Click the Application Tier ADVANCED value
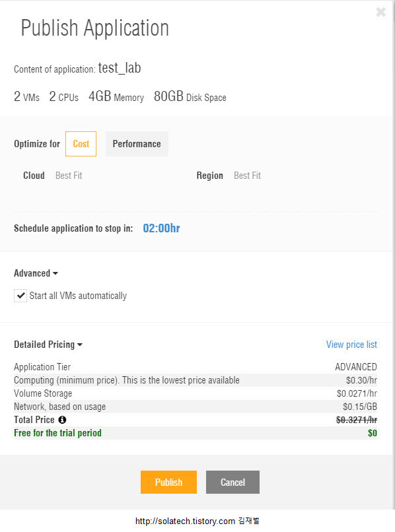395x532 pixels. point(356,367)
